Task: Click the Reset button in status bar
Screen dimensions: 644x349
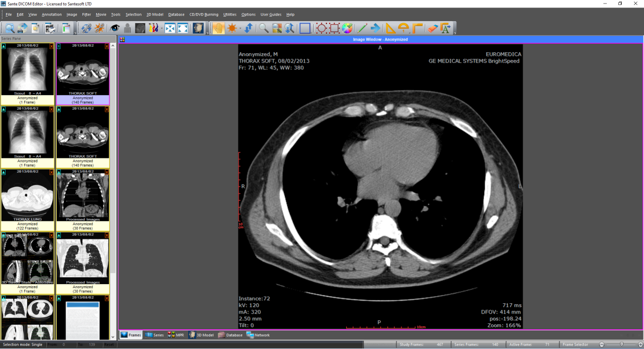Action: 109,344
